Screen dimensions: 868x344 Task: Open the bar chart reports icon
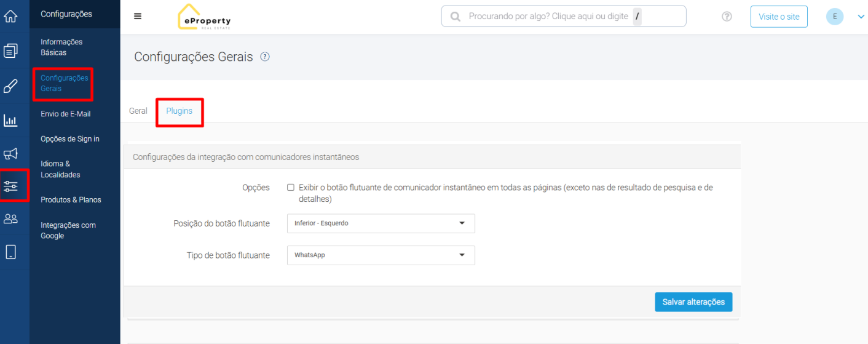[10, 121]
